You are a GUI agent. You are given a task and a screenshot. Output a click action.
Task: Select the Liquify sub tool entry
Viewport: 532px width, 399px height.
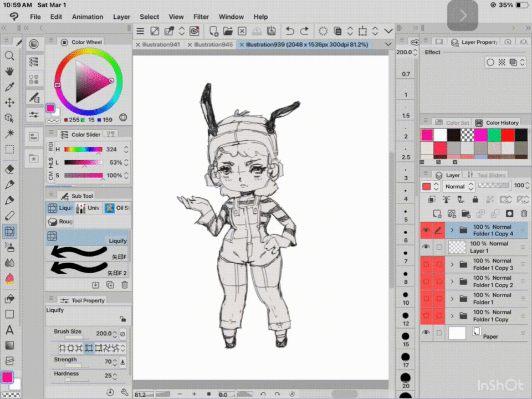click(x=89, y=237)
